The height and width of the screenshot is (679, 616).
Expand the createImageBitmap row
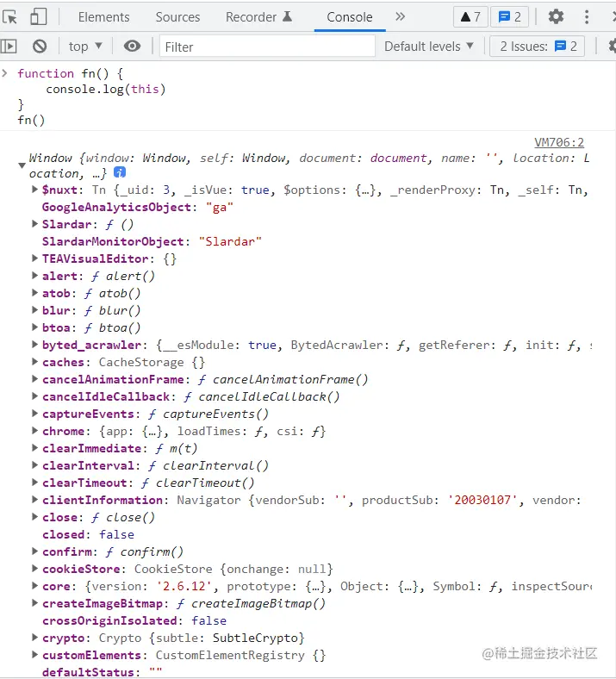tap(35, 603)
